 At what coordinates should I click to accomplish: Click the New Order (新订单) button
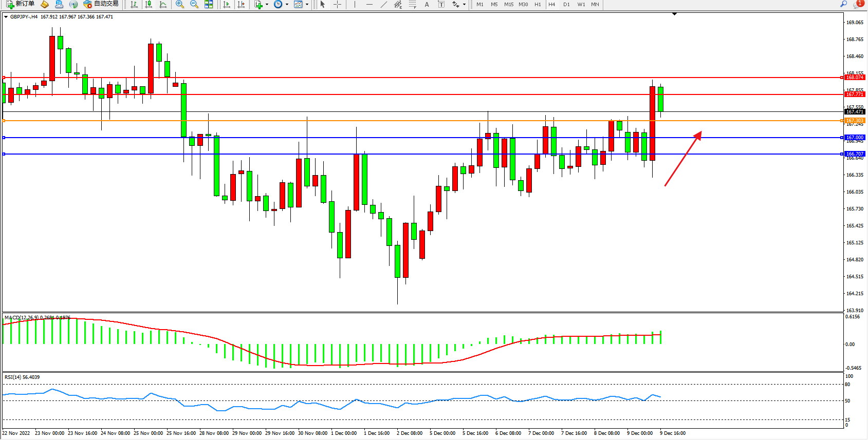click(21, 4)
